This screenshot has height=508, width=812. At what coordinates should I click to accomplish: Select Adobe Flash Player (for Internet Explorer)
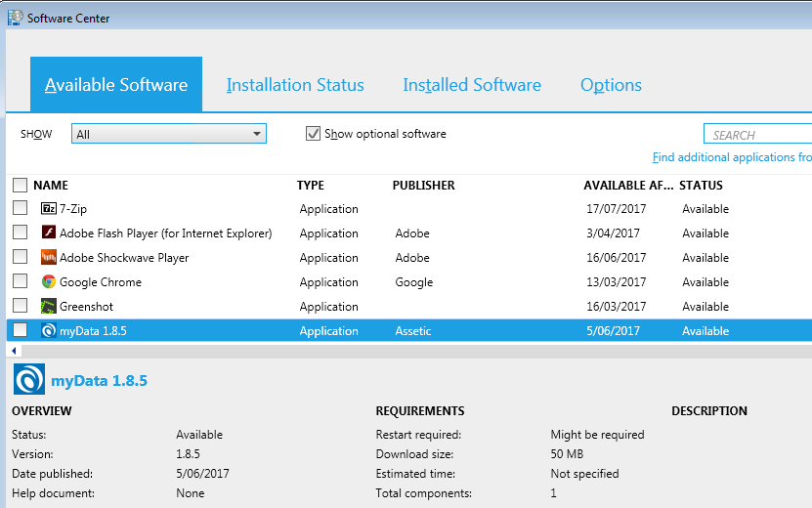[166, 233]
